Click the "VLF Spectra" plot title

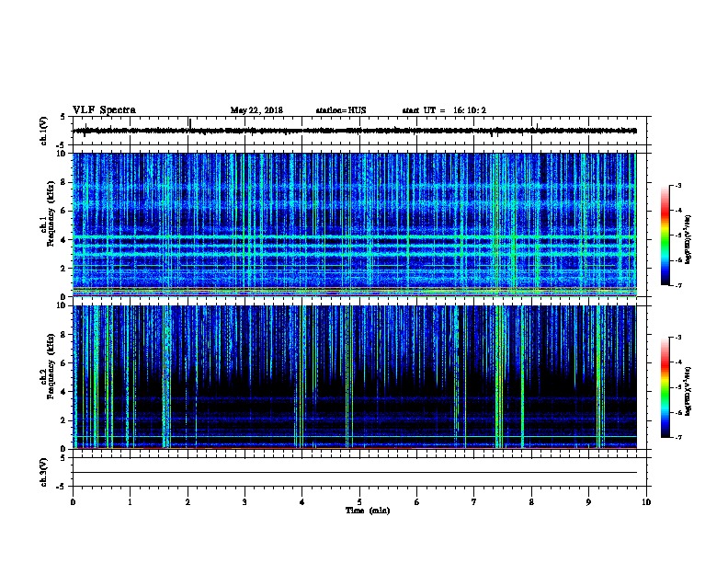(x=104, y=110)
